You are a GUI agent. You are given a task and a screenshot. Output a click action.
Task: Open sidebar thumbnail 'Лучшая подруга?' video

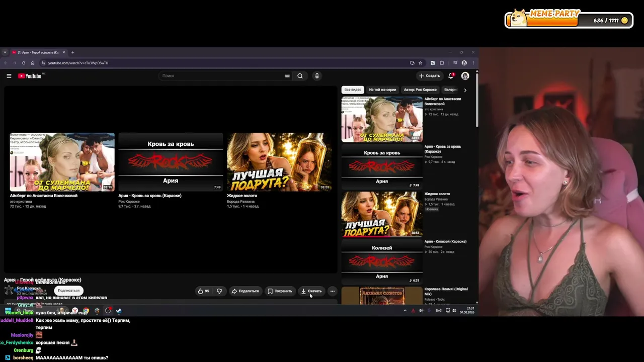(382, 214)
